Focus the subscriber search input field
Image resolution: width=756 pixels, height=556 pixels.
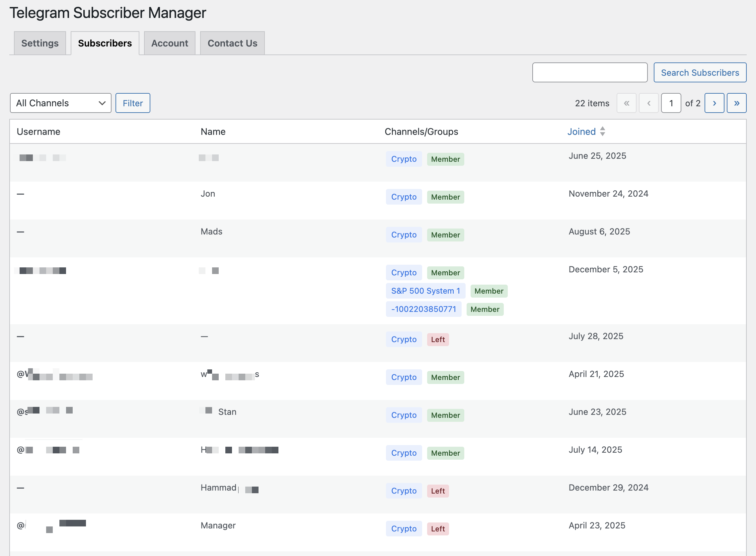590,72
